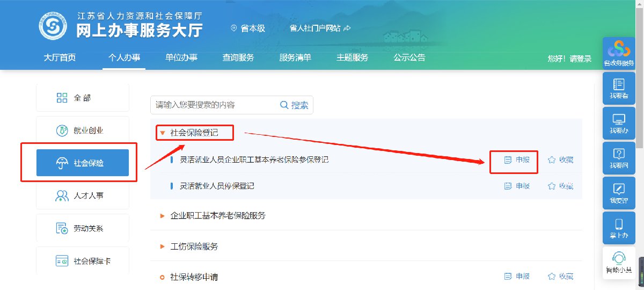Select 全部 category label in sidebar
644x290 pixels.
click(83, 98)
